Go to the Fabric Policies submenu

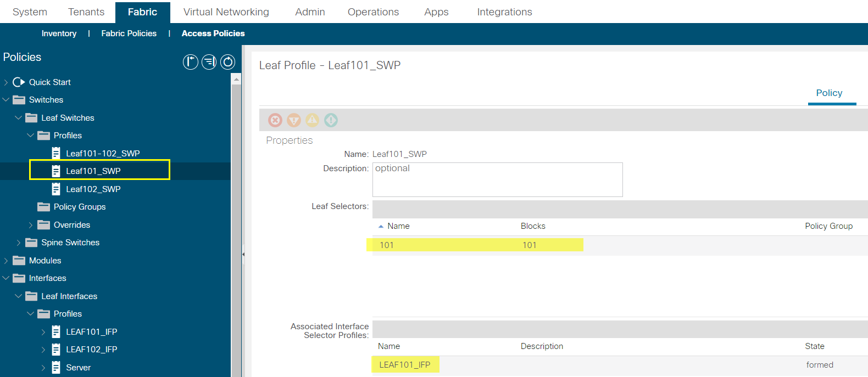pyautogui.click(x=129, y=33)
